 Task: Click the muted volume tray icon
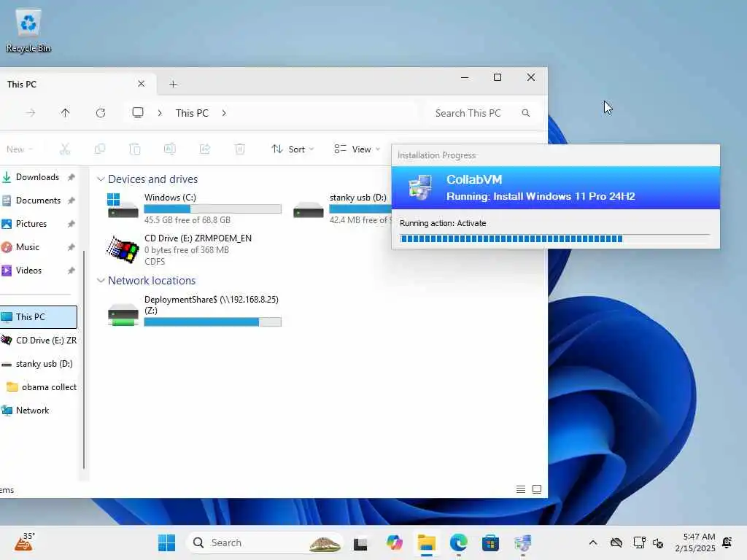pyautogui.click(x=658, y=542)
